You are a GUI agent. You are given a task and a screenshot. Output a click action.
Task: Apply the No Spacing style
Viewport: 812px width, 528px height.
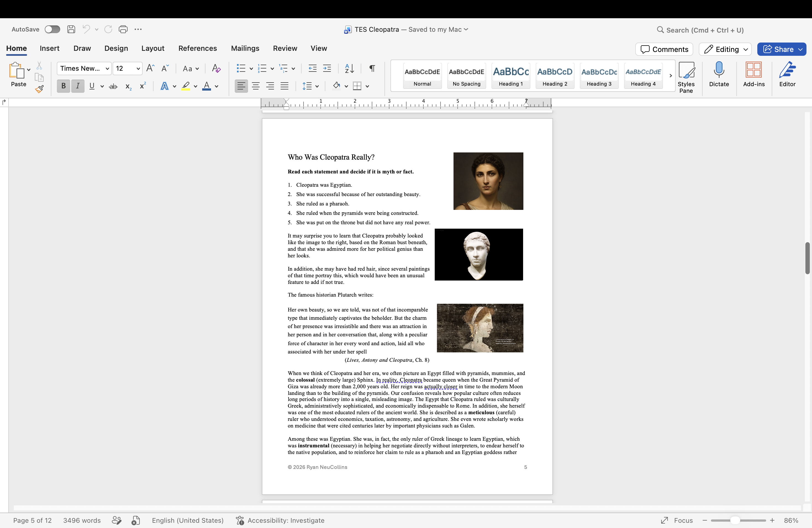(466, 76)
